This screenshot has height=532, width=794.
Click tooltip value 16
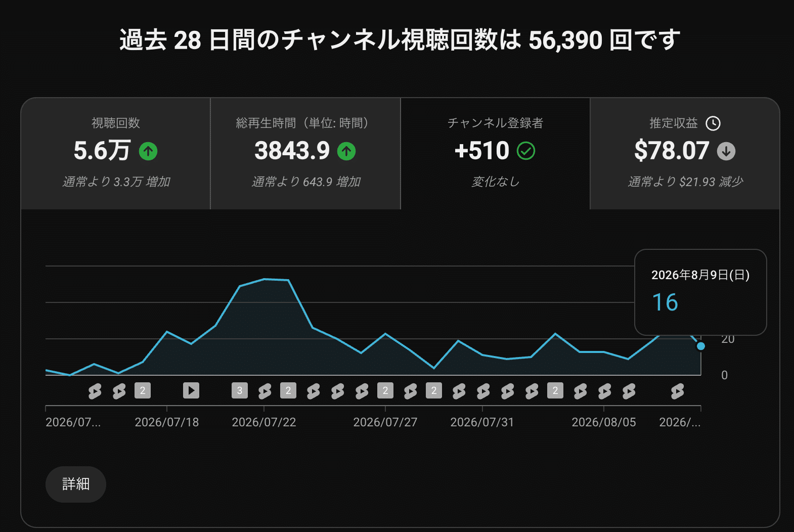665,302
